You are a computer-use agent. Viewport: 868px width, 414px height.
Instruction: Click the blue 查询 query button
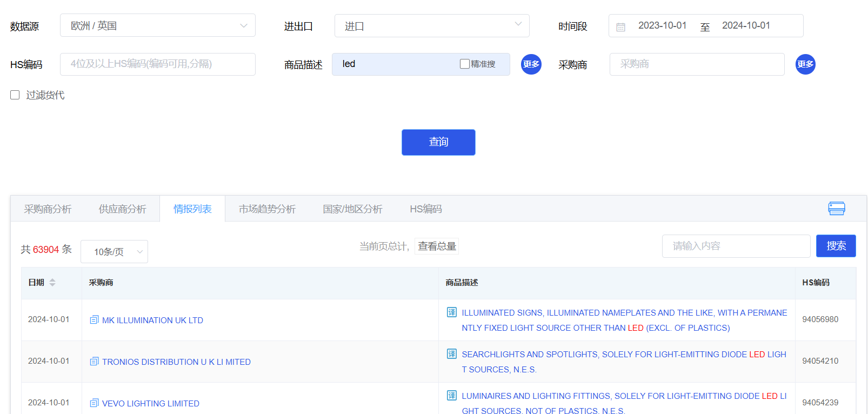(x=438, y=142)
